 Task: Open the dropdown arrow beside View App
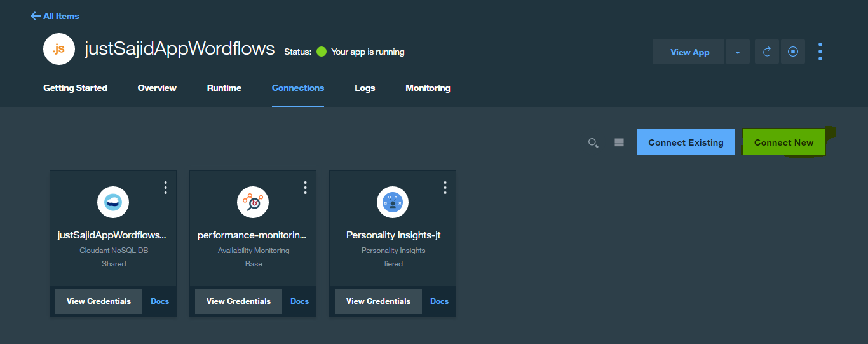tap(738, 52)
